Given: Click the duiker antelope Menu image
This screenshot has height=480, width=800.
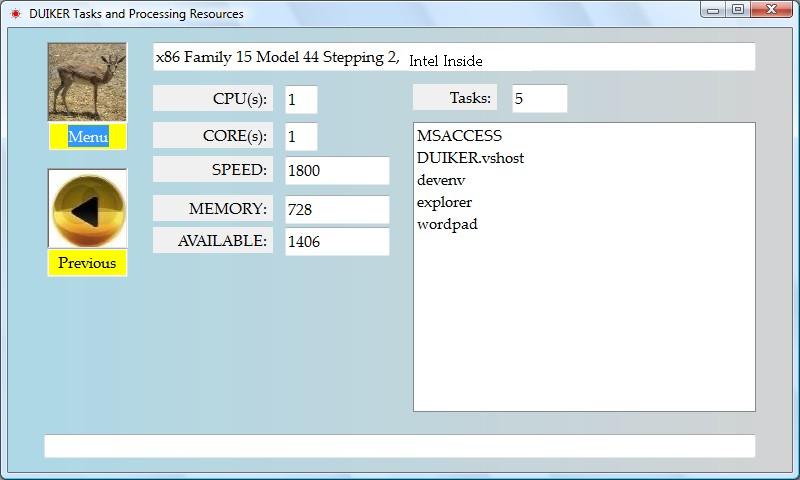Looking at the screenshot, I should point(87,82).
